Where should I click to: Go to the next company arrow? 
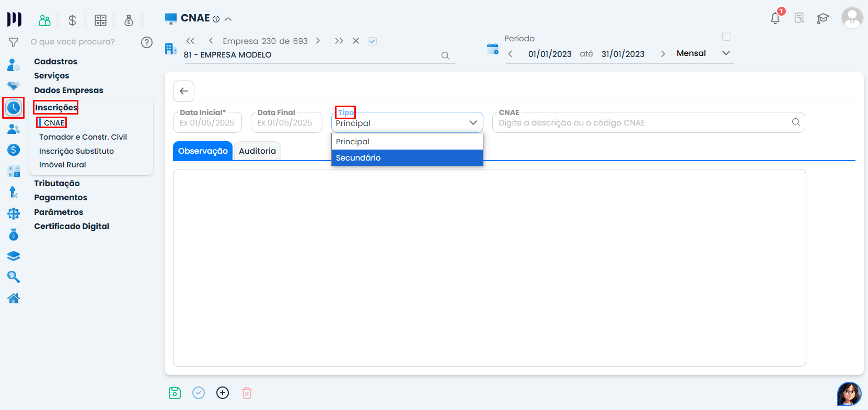(318, 41)
